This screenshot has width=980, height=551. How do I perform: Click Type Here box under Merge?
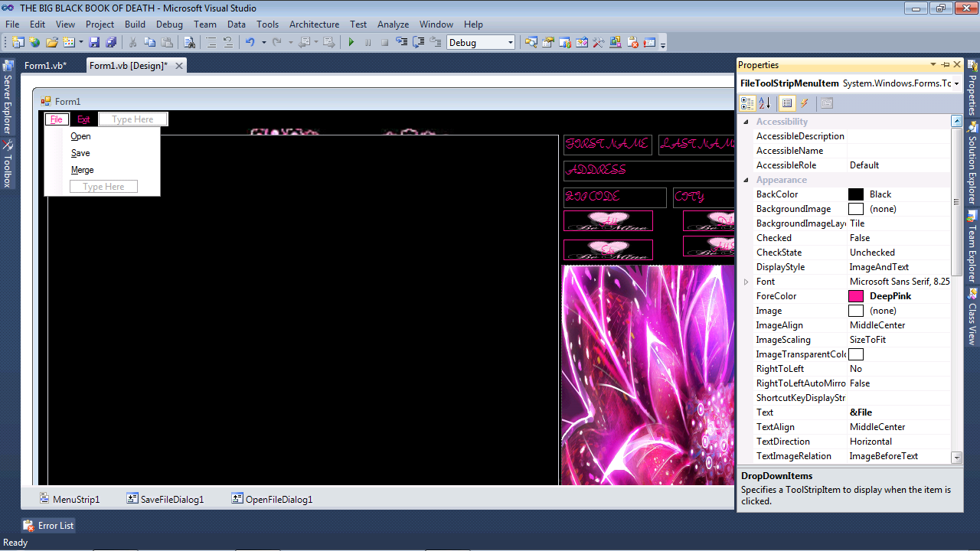(x=103, y=187)
